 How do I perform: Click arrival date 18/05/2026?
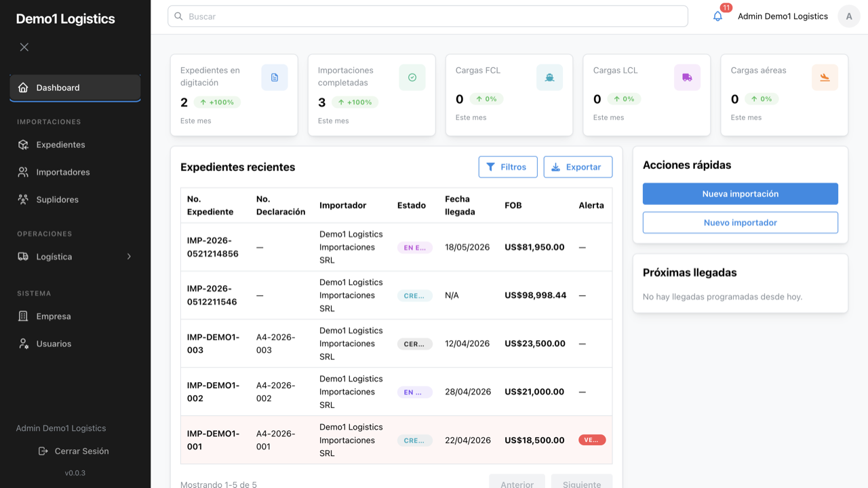pos(467,247)
